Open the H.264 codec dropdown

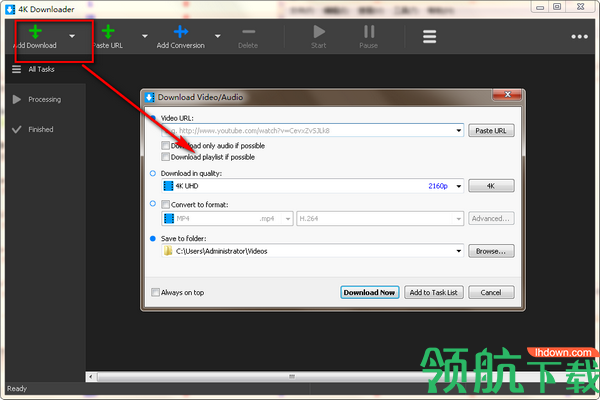tap(458, 219)
